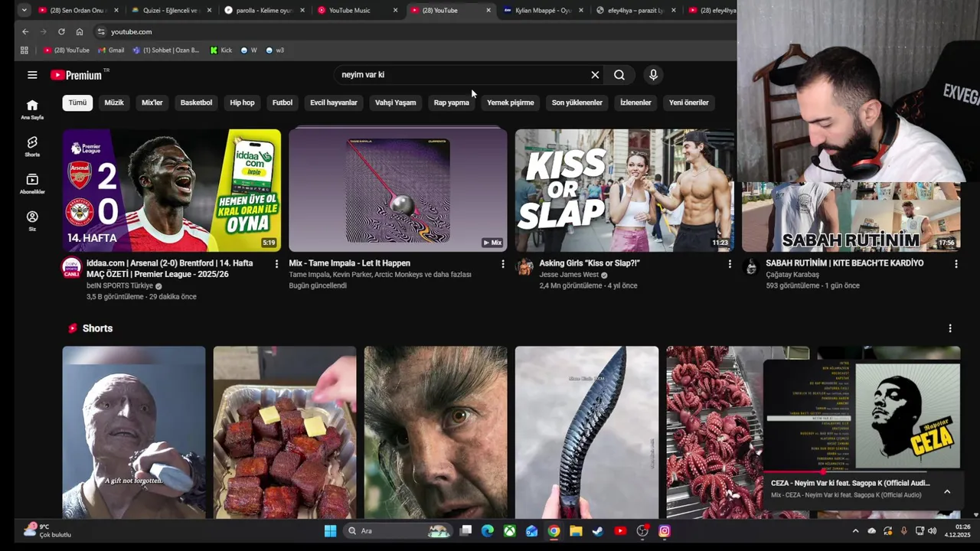Filter feed by Futbol chip
This screenshot has height=551, width=980.
click(x=283, y=103)
